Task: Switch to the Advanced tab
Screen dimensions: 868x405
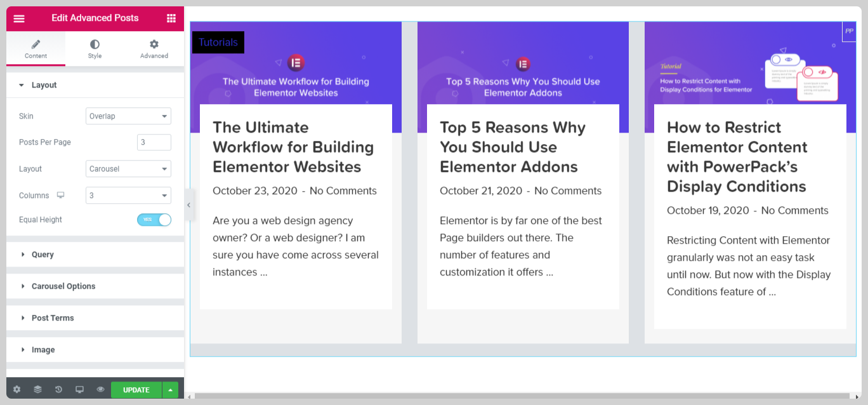Action: pyautogui.click(x=154, y=48)
